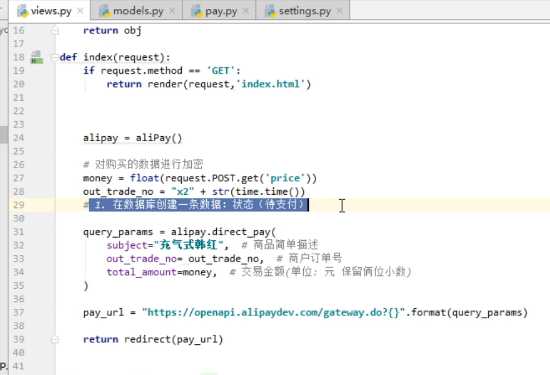Viewport: 550px width, 375px height.
Task: Click 'alipay.direct_pay(' call on line 31
Action: [x=223, y=232]
